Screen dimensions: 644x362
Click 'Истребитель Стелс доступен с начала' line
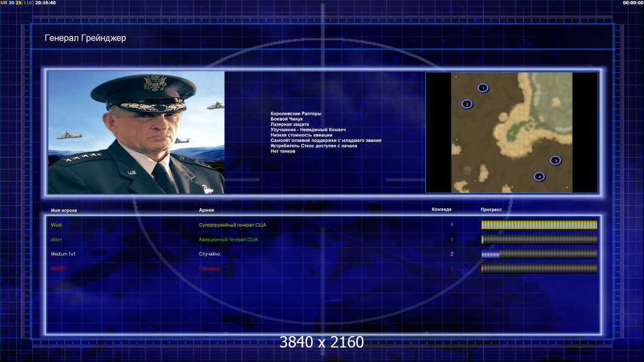(x=314, y=145)
